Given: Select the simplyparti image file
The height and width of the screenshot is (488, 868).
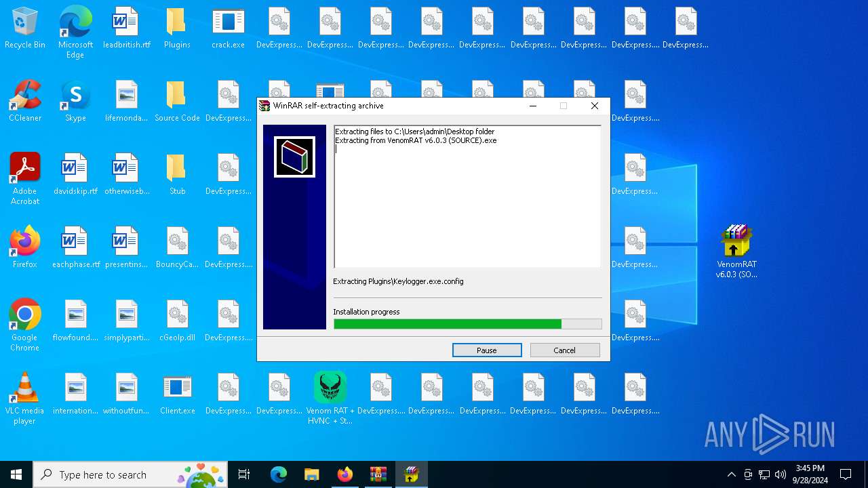Looking at the screenshot, I should [127, 321].
